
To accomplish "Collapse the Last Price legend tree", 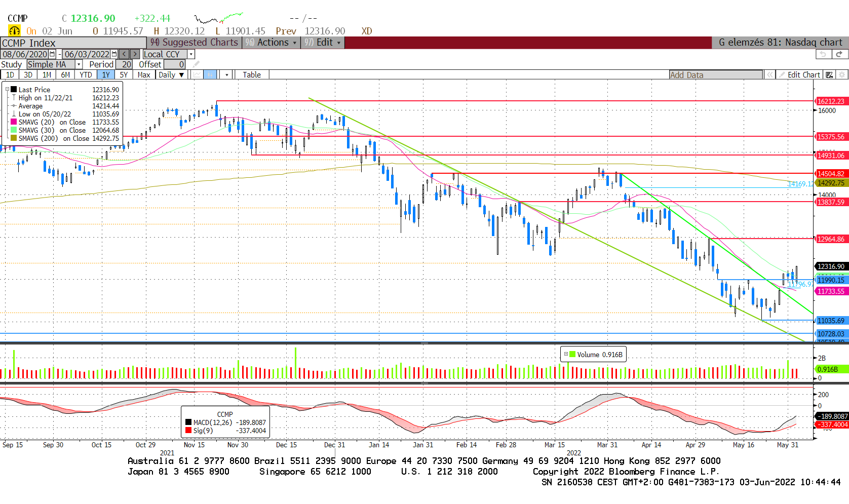I will [7, 90].
